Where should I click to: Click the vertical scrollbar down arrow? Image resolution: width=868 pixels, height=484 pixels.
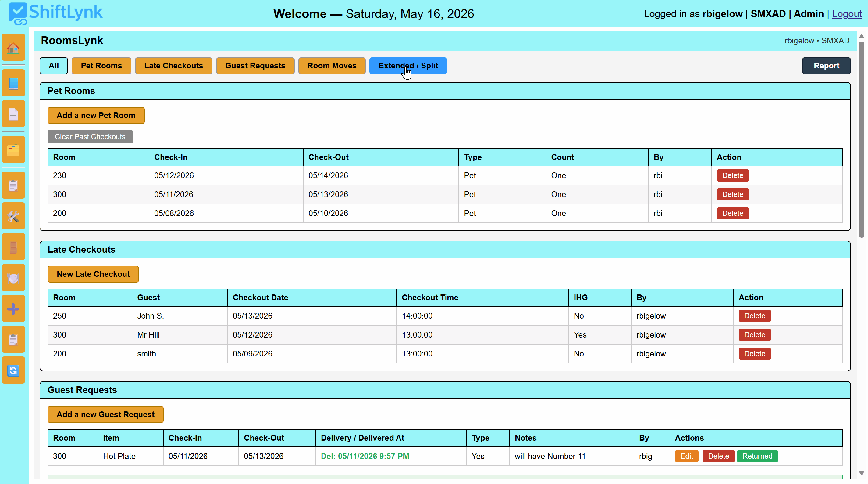(x=861, y=473)
